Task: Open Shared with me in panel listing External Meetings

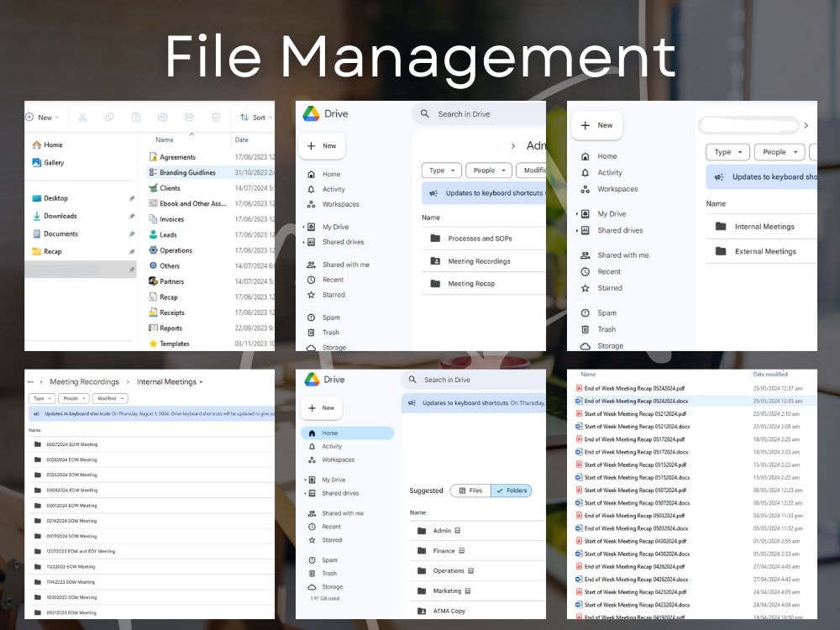Action: point(615,255)
